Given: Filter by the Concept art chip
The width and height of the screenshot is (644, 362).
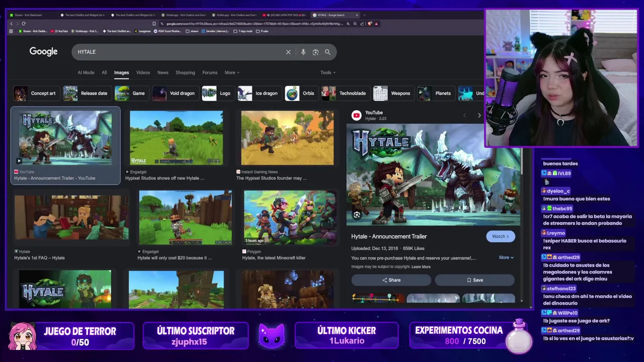Looking at the screenshot, I should tap(37, 93).
